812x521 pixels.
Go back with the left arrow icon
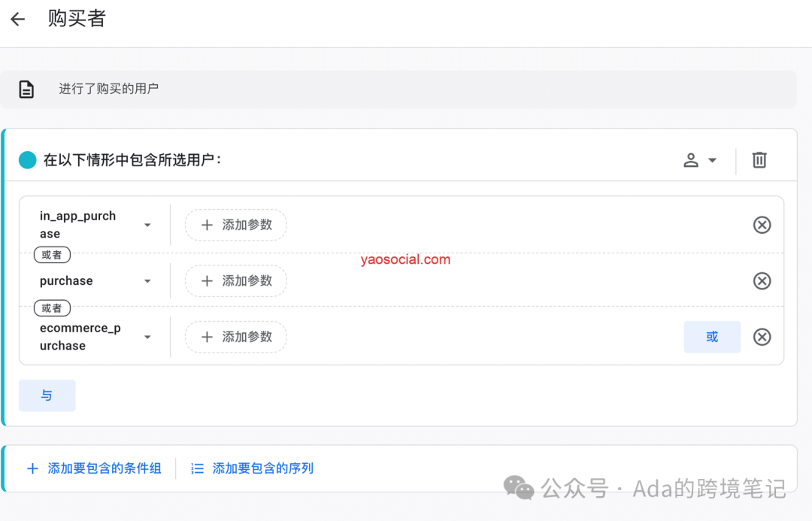pos(17,20)
